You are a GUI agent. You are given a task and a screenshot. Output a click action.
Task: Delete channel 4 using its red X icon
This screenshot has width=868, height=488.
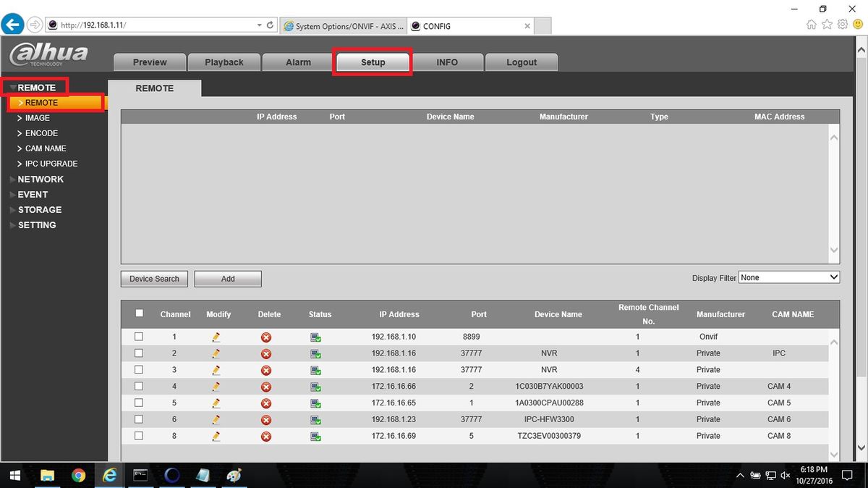tap(266, 387)
